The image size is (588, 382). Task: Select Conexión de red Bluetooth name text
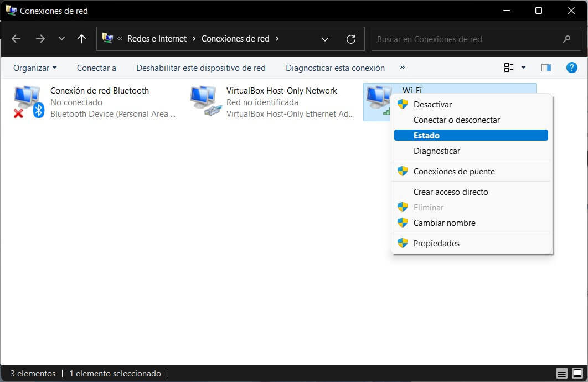(x=99, y=91)
